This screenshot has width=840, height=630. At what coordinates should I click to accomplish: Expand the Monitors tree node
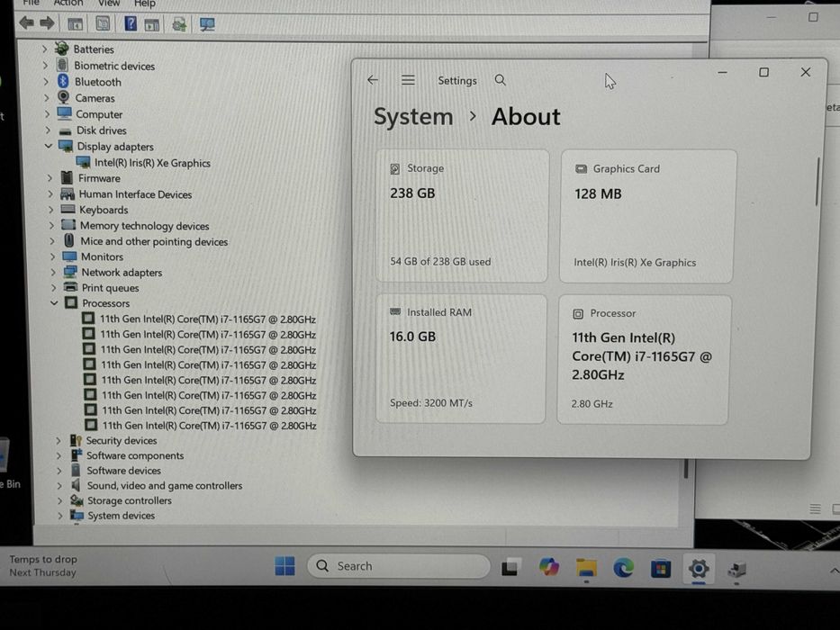coord(52,256)
